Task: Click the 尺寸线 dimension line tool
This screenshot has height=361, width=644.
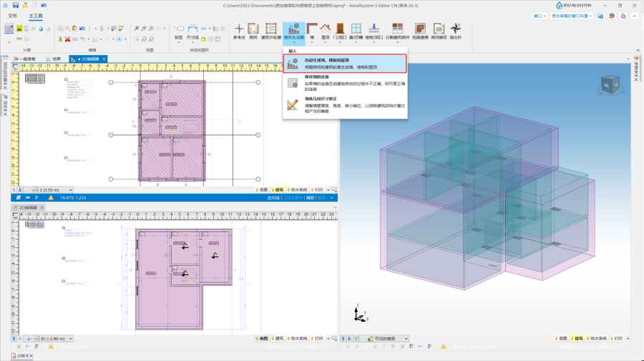Action: pyautogui.click(x=192, y=31)
